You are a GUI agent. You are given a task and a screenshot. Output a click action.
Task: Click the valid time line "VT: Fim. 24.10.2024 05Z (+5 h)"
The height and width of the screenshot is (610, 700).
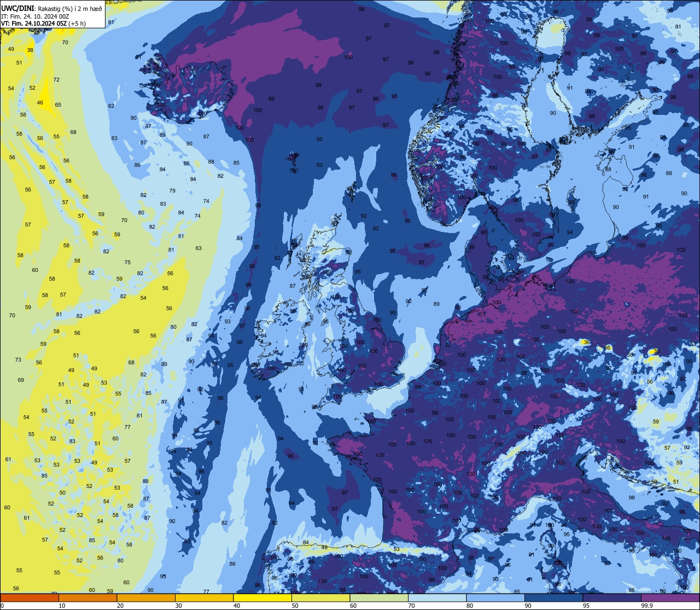coord(43,24)
